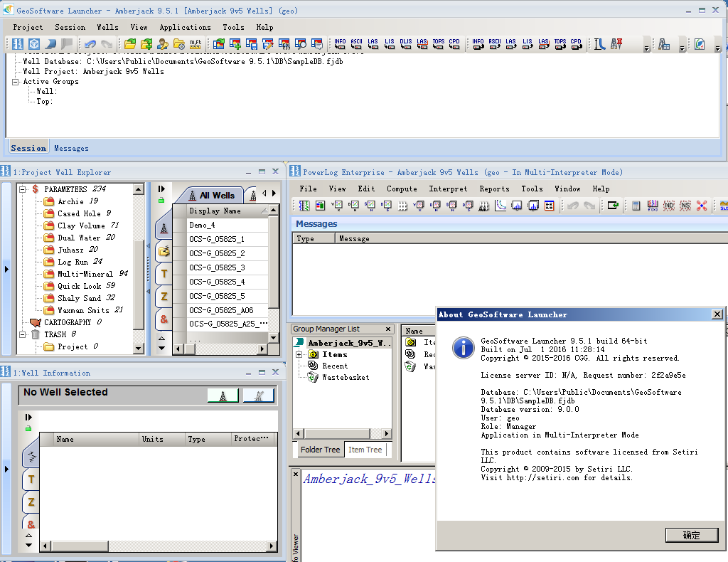Open the Wells menu in Launcher
The width and height of the screenshot is (728, 562).
pos(108,28)
